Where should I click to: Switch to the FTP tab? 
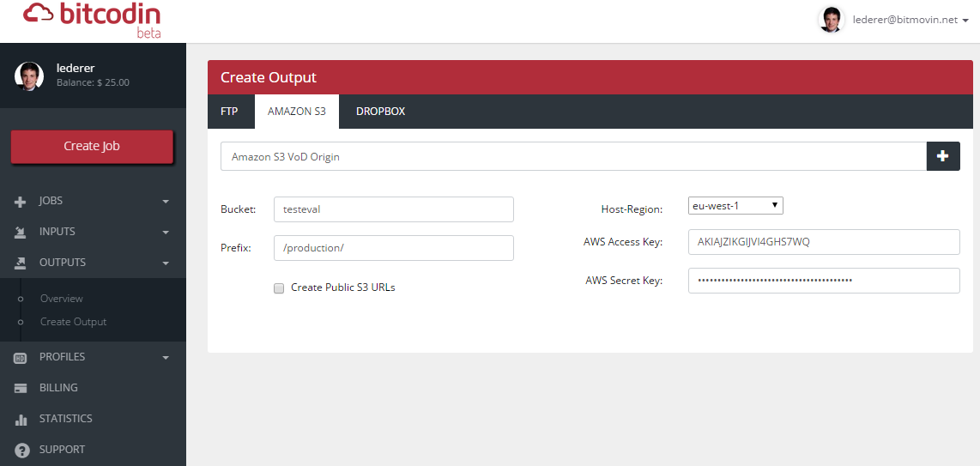tap(229, 112)
